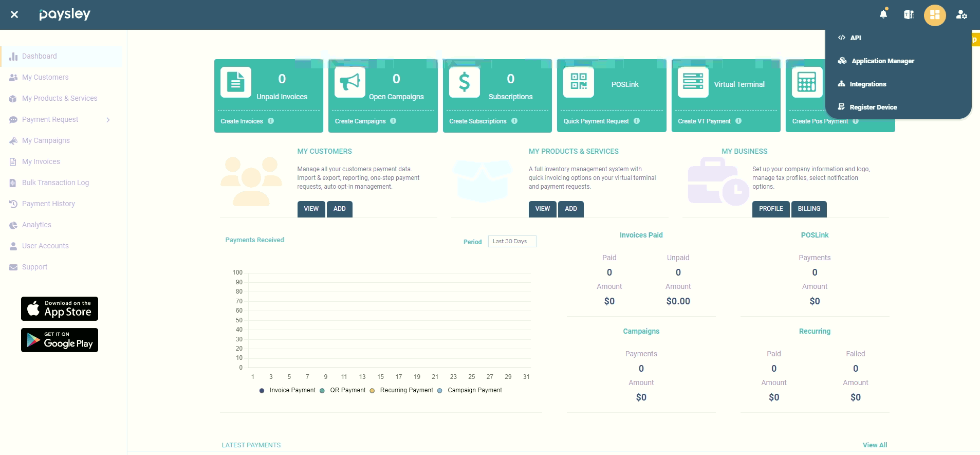Click the info icon beside Create Invoices

point(271,121)
